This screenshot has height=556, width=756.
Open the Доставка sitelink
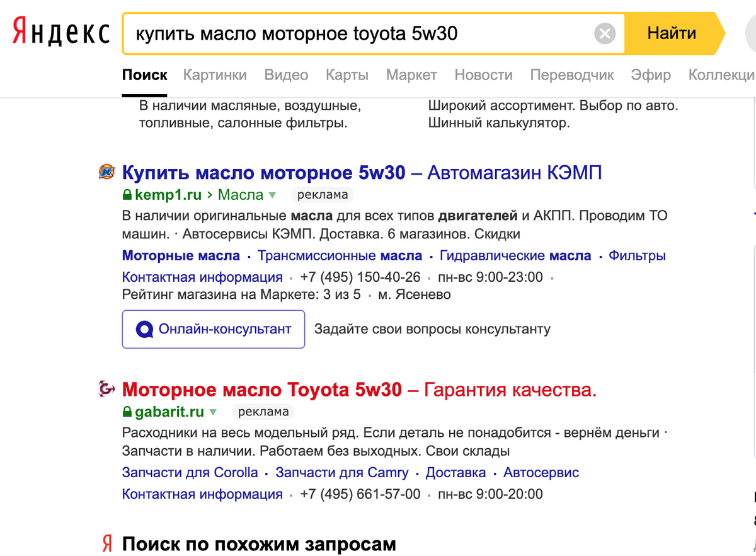pyautogui.click(x=456, y=473)
